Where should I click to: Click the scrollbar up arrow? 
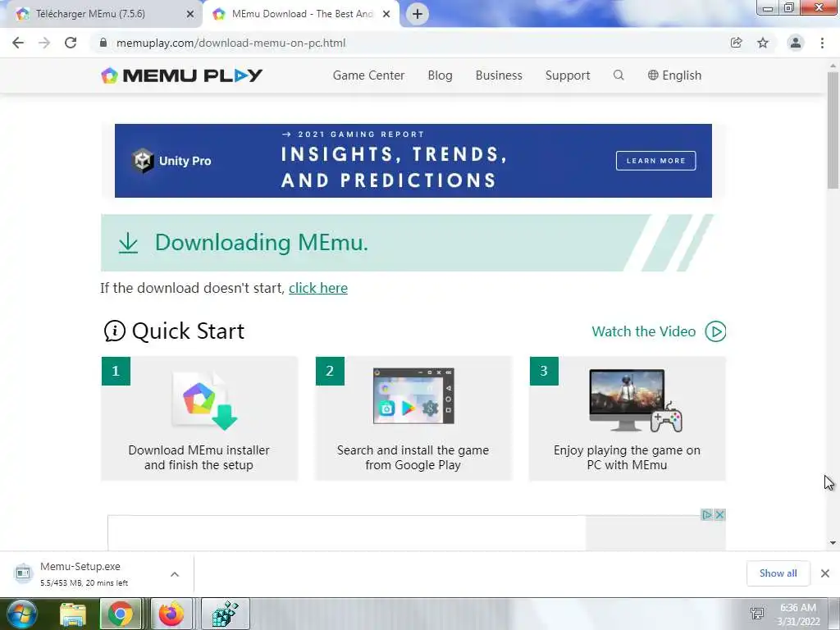[x=833, y=66]
